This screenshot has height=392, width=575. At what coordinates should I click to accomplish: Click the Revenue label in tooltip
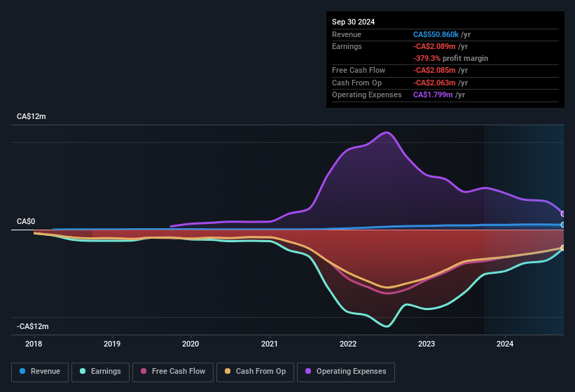click(x=347, y=34)
